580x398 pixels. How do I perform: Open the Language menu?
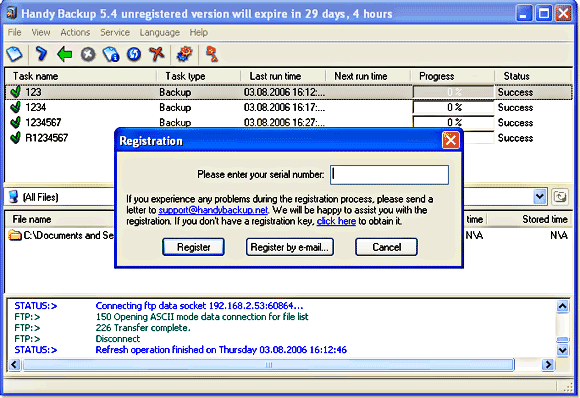[x=159, y=33]
